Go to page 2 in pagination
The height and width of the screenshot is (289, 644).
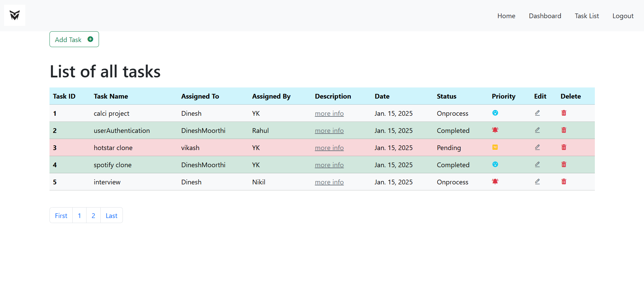[93, 215]
